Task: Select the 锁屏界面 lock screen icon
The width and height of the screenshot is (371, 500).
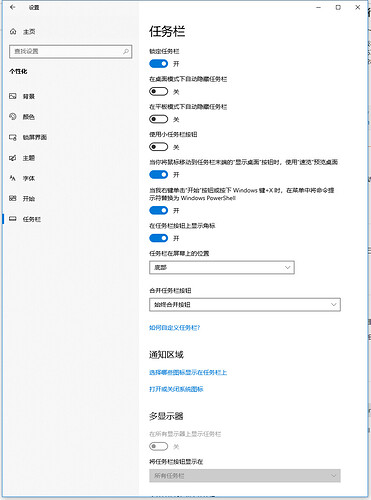Action: pos(13,137)
